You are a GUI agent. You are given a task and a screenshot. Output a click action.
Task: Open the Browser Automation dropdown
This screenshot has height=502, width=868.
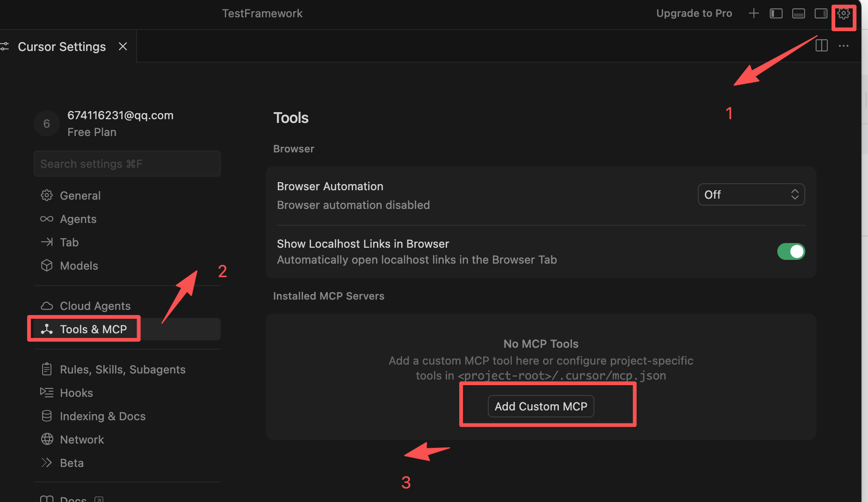pos(751,194)
